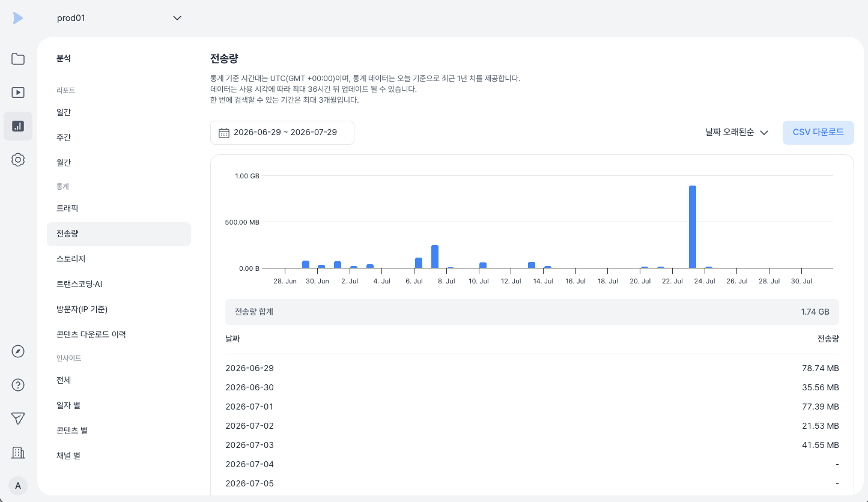Click the compass explore icon
Screen dimensions: 868x502
[18, 352]
